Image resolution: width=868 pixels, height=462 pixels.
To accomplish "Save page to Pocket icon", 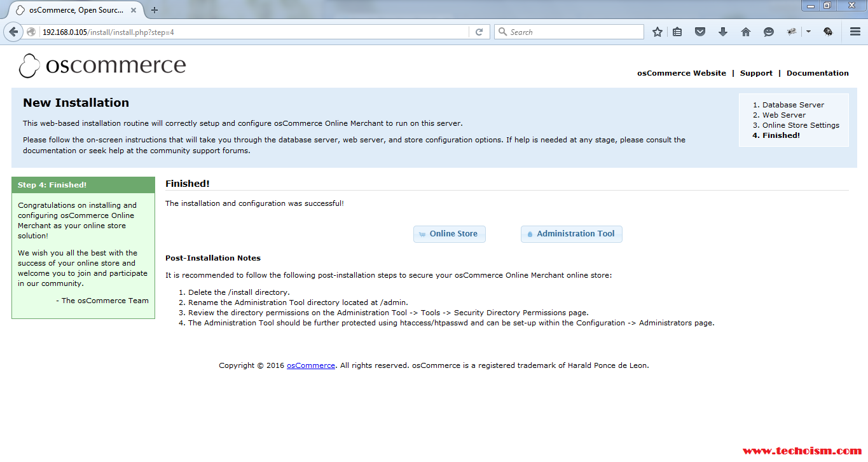I will coord(700,32).
